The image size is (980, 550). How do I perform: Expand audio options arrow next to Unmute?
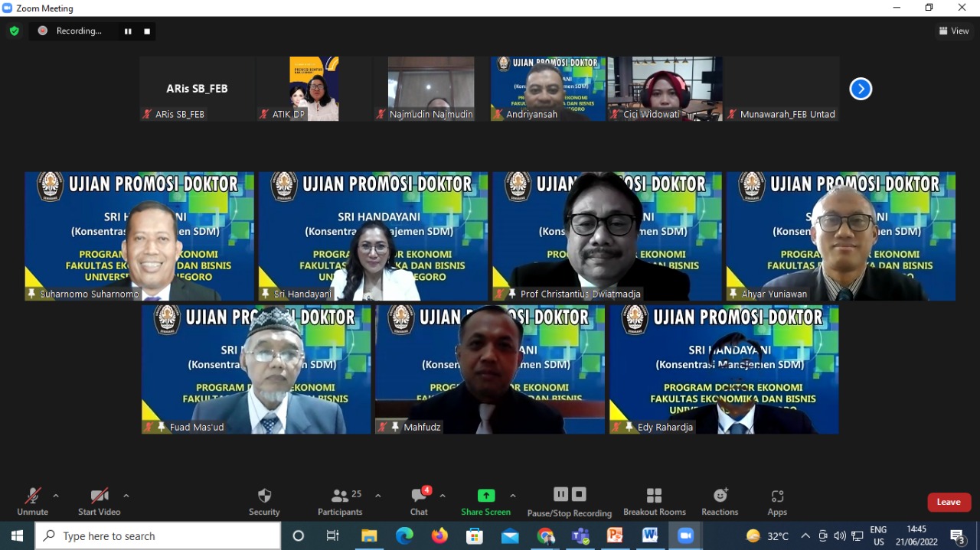tap(56, 496)
